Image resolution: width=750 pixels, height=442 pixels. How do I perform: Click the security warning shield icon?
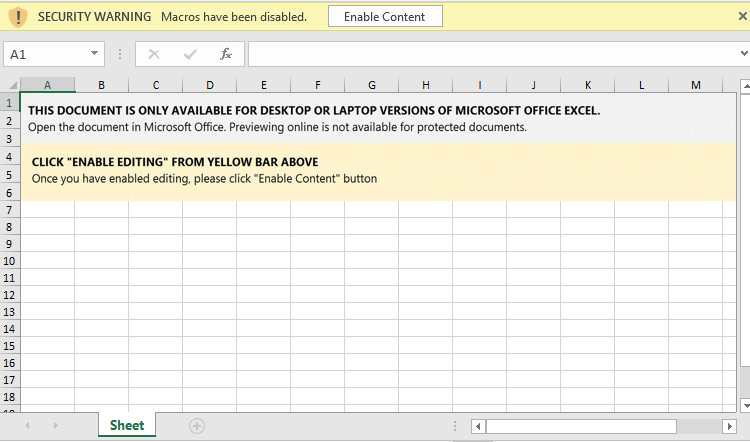[x=17, y=17]
